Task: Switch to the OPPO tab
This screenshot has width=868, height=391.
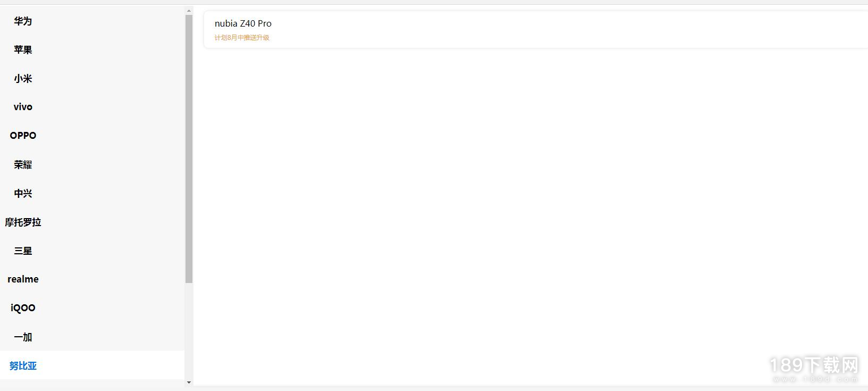Action: pyautogui.click(x=23, y=136)
